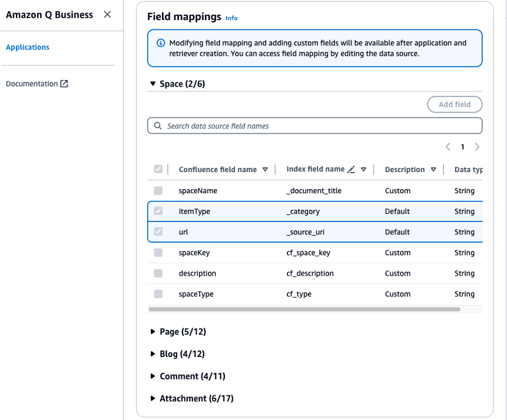Open Applications in the sidebar
The height and width of the screenshot is (420, 507).
[x=28, y=47]
